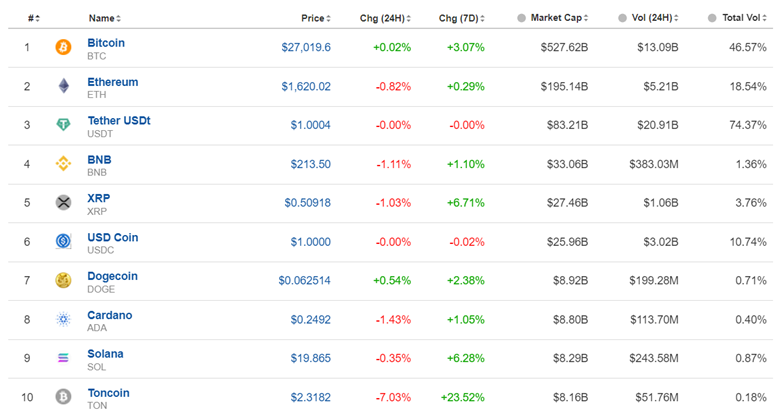This screenshot has height=412, width=780.
Task: Select Bitcoin market cap $527.62B
Action: coord(565,47)
